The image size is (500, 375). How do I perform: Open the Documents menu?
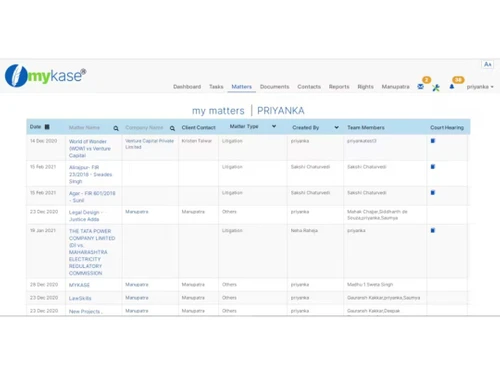click(x=275, y=87)
